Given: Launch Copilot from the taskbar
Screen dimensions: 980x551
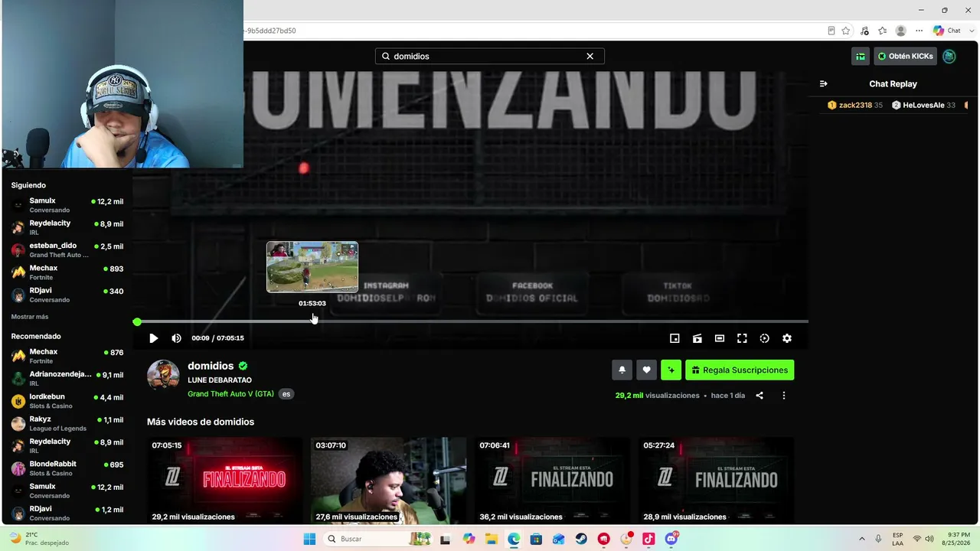Looking at the screenshot, I should tap(469, 539).
